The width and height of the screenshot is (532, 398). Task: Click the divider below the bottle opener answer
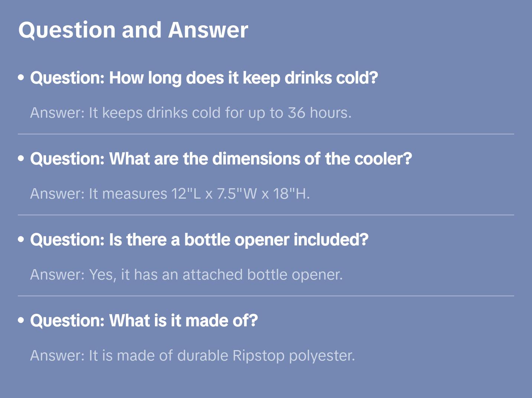pos(266,296)
